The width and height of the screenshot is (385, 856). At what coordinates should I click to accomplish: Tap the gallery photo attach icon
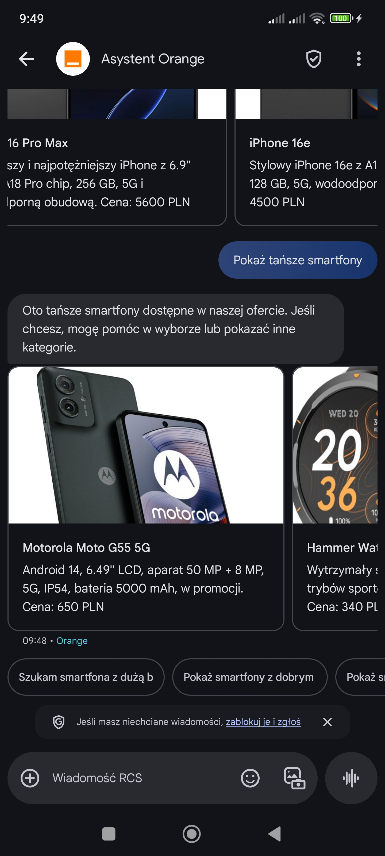(294, 778)
